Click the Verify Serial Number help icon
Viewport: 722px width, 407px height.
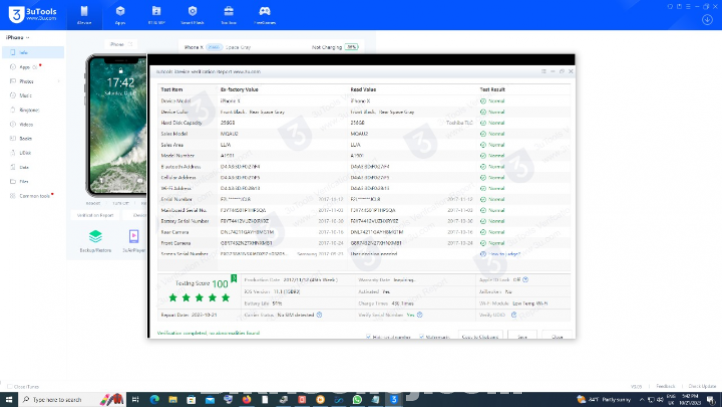point(419,315)
